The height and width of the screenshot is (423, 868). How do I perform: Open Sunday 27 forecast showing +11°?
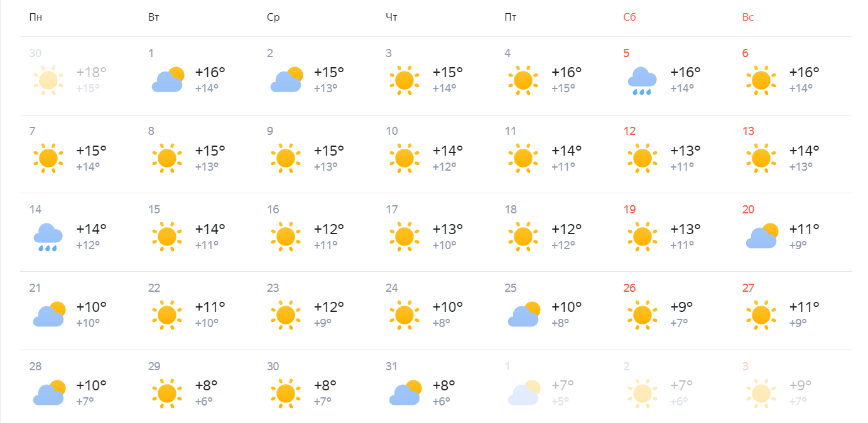[793, 311]
